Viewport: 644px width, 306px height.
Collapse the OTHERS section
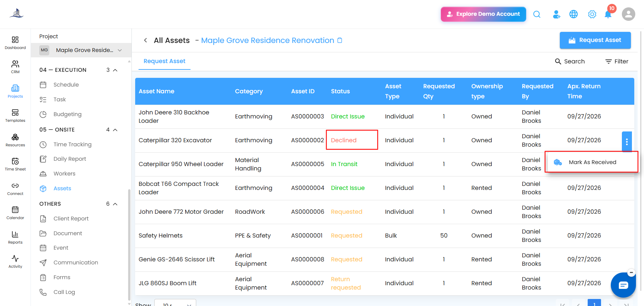pyautogui.click(x=115, y=204)
